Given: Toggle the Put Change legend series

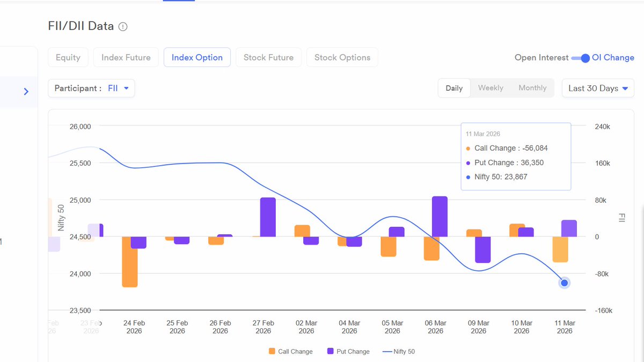Looking at the screenshot, I should click(x=348, y=352).
